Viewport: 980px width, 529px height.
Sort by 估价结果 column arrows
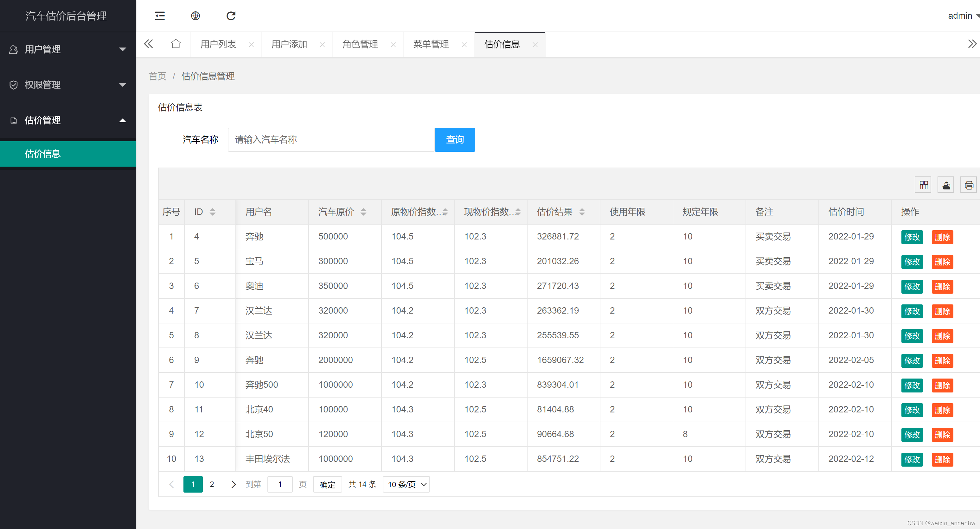click(582, 212)
